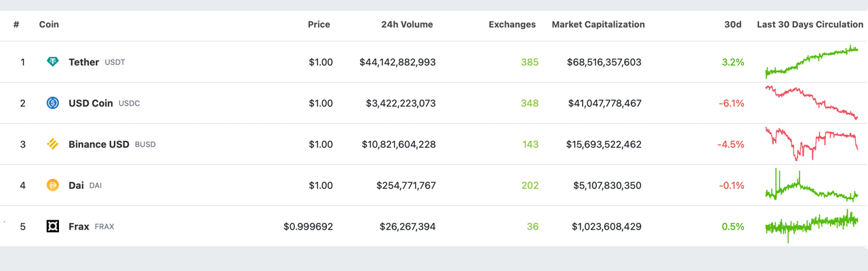Open the USD Coin name link
Screen dimensions: 868x271
92,104
